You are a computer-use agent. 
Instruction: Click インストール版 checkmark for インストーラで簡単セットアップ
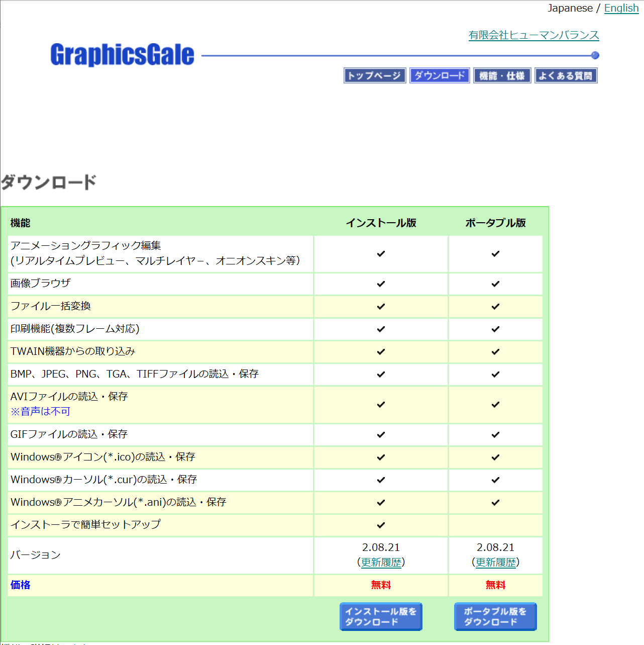pyautogui.click(x=381, y=525)
